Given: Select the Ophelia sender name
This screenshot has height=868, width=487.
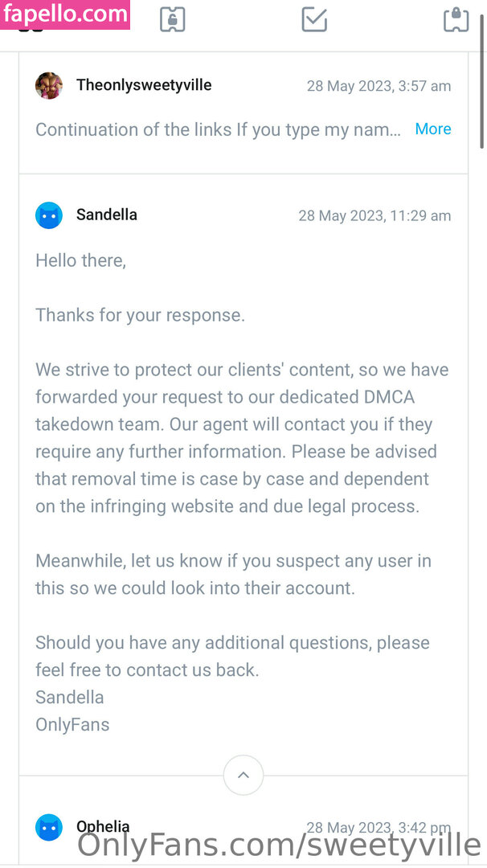Looking at the screenshot, I should pos(103,826).
